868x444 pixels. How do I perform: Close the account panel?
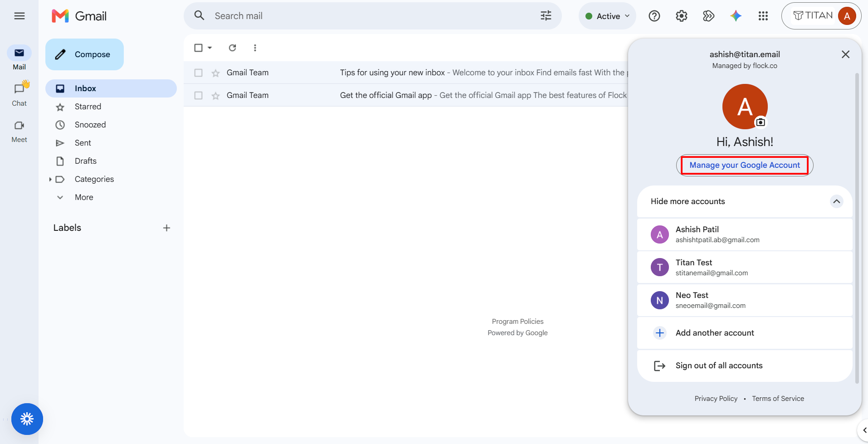845,54
